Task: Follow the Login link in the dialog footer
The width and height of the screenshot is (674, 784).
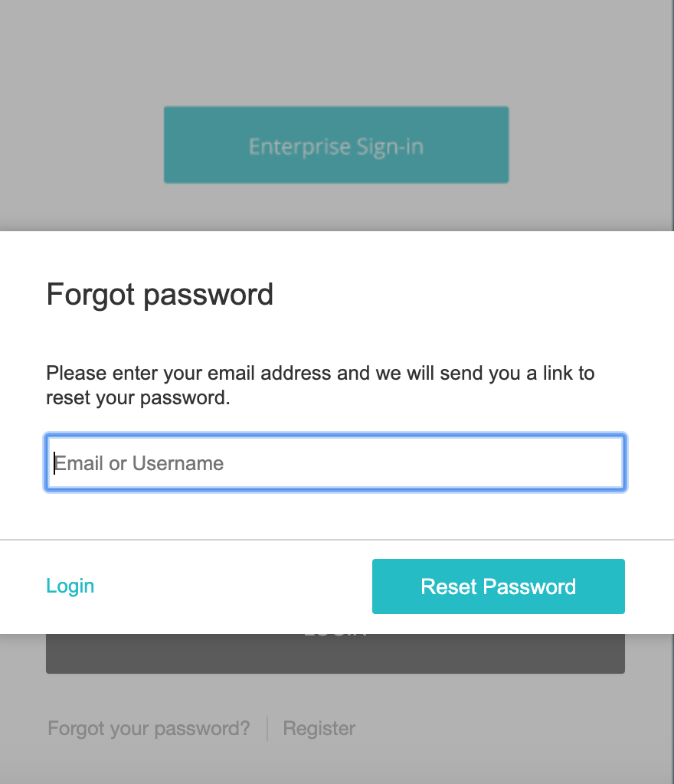Action: (70, 586)
